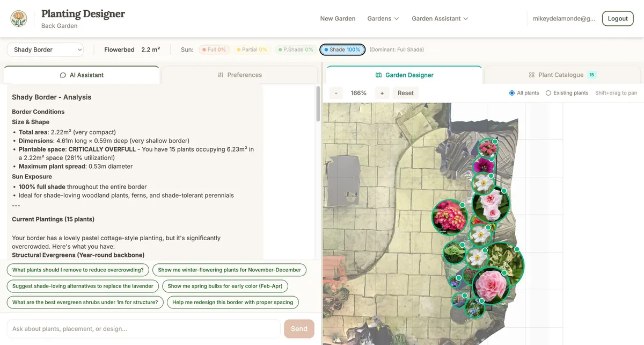Click the Preferences sliders icon
This screenshot has width=644, height=345.
pyautogui.click(x=220, y=75)
